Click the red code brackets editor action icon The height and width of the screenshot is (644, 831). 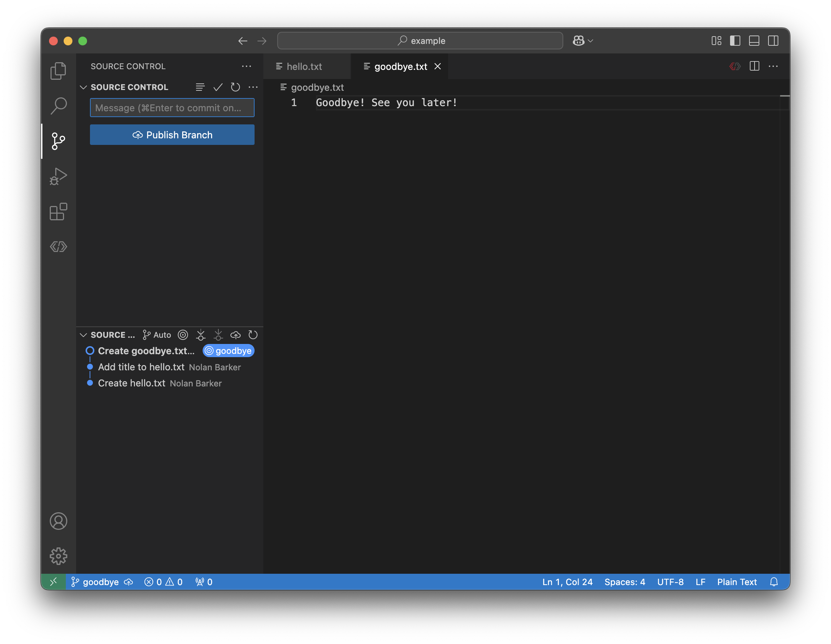click(735, 66)
